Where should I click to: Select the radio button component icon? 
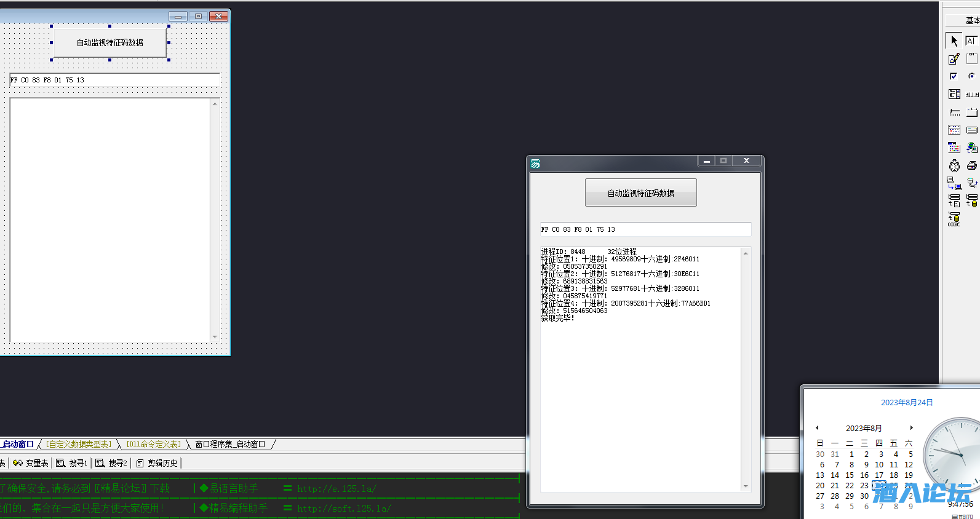971,76
